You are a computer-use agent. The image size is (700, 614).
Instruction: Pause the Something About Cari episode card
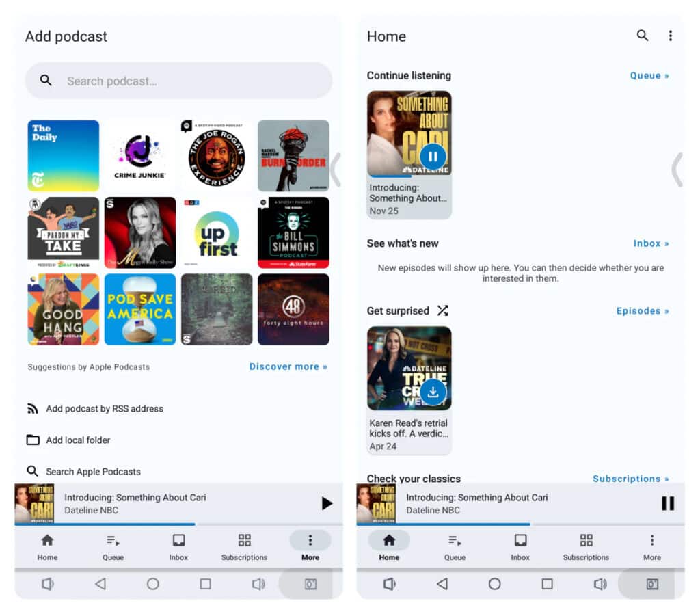pyautogui.click(x=433, y=155)
